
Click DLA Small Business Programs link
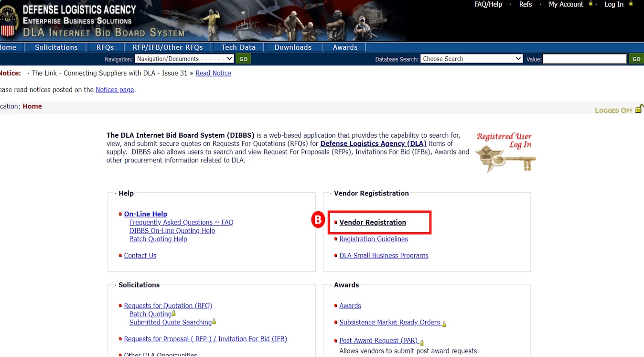(384, 256)
